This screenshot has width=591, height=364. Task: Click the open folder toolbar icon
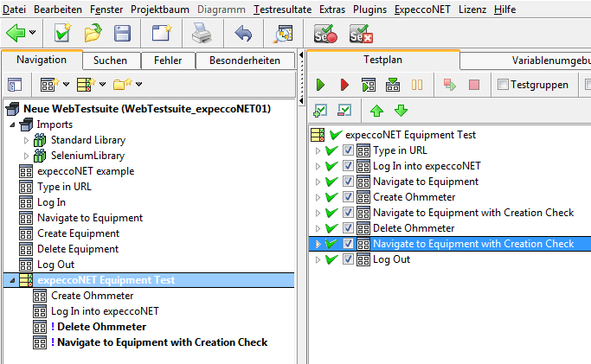(93, 34)
